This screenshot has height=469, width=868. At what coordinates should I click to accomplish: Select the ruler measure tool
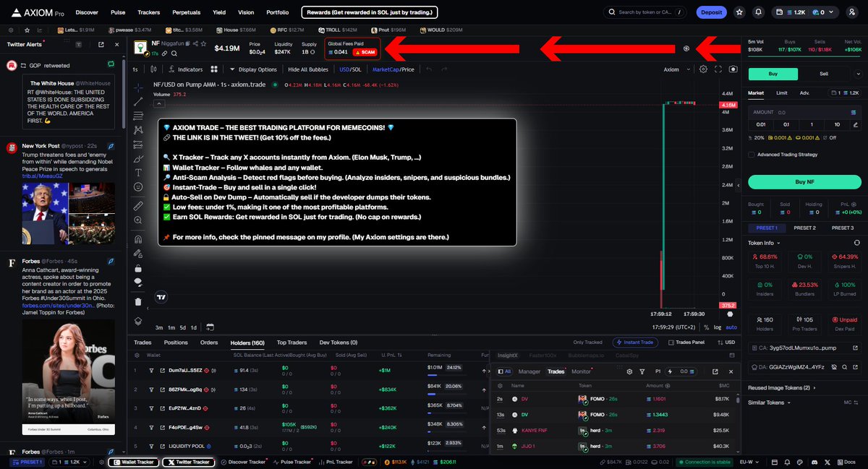point(138,206)
